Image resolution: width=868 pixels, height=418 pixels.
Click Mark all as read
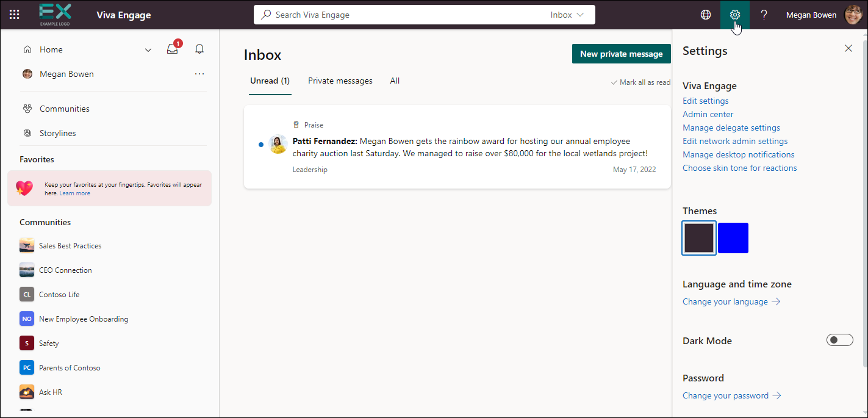click(x=640, y=82)
